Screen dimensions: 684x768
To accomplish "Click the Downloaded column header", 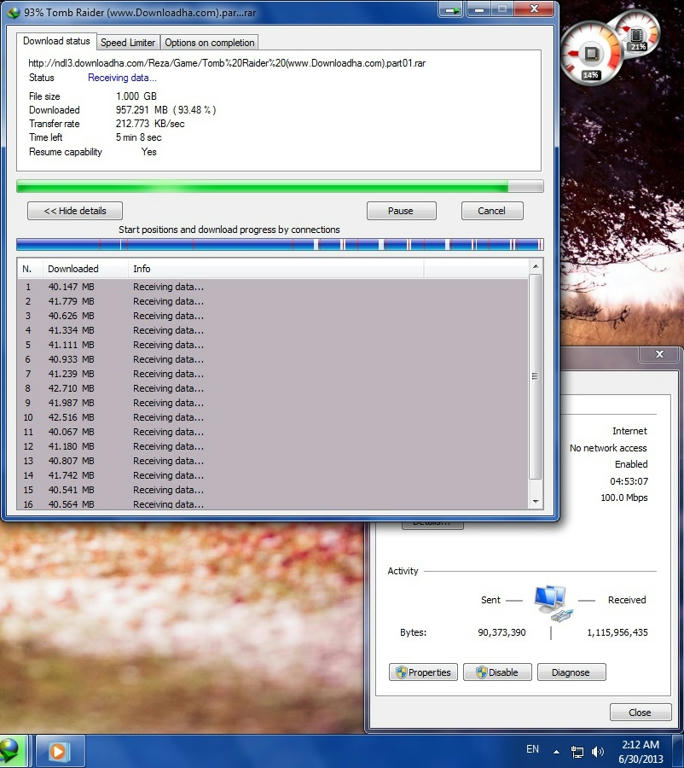I will (x=85, y=268).
